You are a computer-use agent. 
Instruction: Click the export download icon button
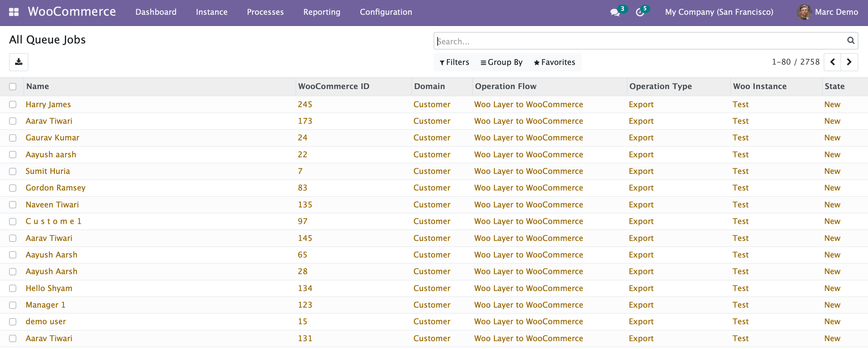point(18,62)
